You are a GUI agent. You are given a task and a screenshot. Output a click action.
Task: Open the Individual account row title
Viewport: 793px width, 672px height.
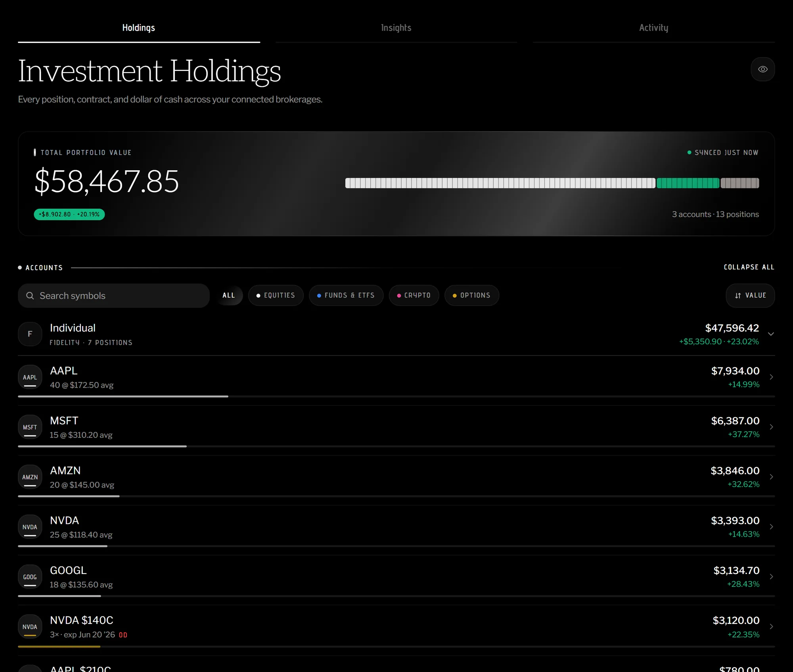(x=73, y=328)
